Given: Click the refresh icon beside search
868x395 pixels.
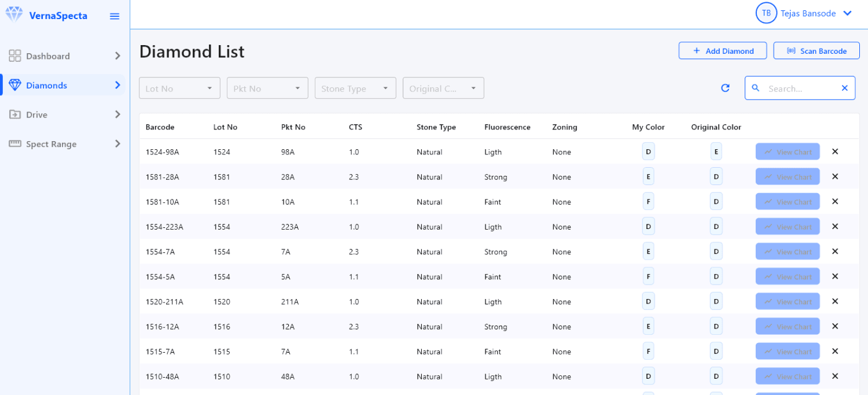Looking at the screenshot, I should click(725, 88).
